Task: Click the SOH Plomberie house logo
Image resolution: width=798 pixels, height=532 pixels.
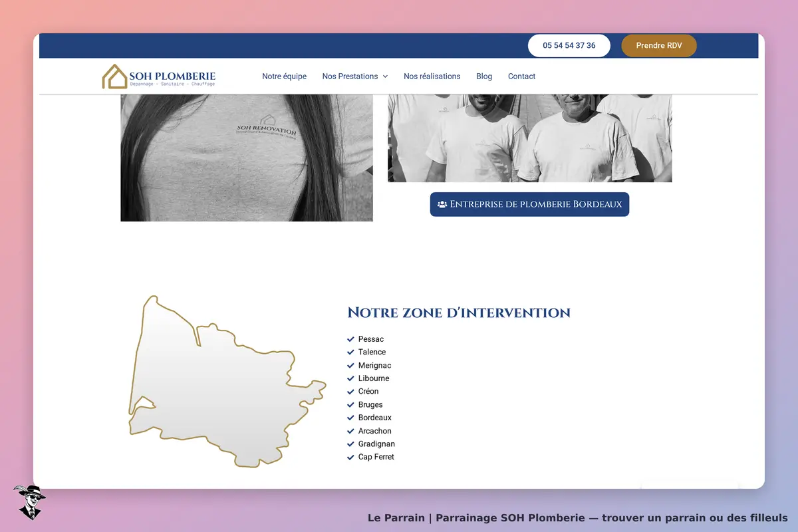Action: [x=114, y=76]
